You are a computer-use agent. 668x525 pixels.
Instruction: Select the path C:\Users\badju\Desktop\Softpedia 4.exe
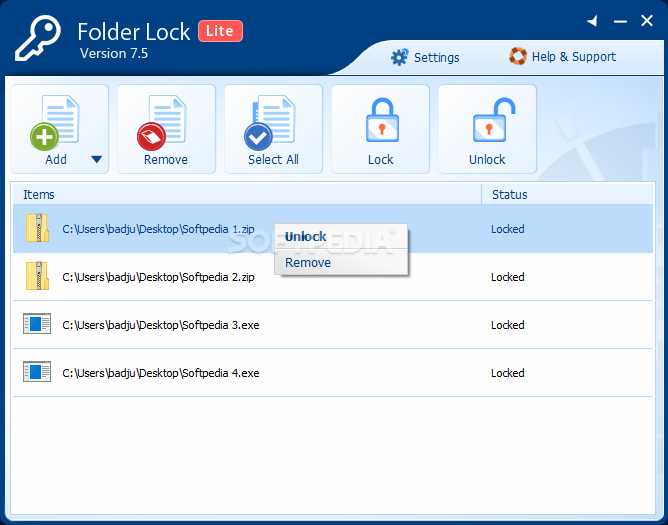click(x=161, y=373)
